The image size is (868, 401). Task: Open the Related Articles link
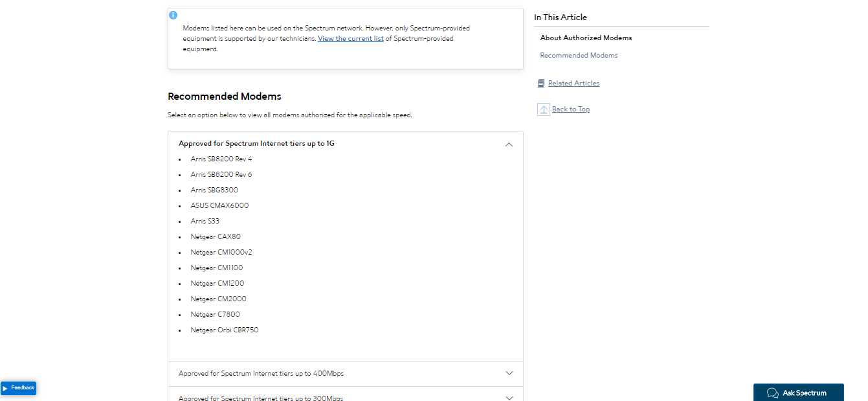(573, 83)
